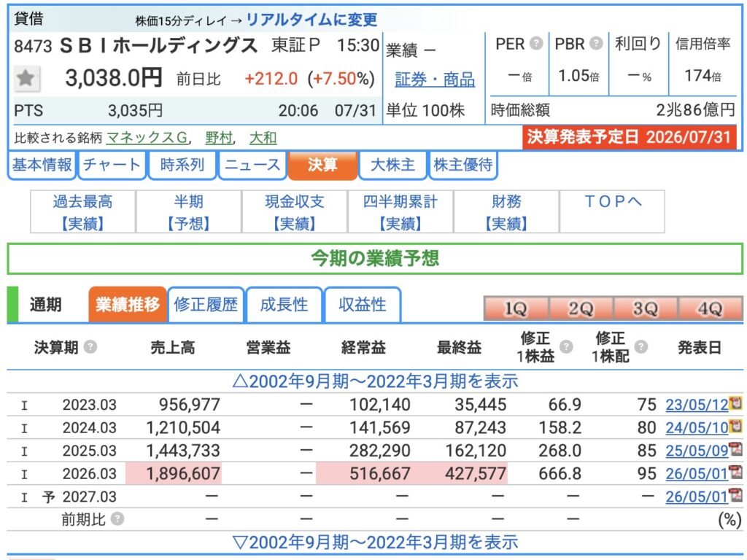Expand older periods with the △2002年9月期 link
The height and width of the screenshot is (560, 747).
click(x=375, y=381)
